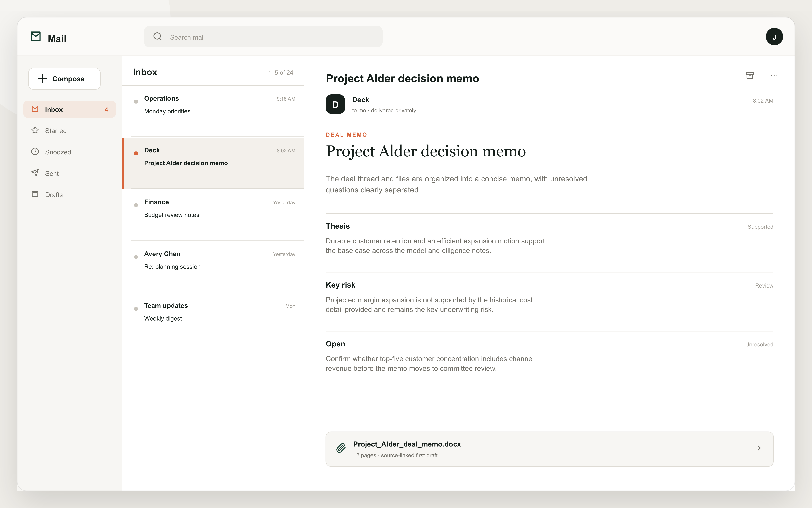
Task: Click the 8:02 AM message timestamp
Action: point(763,101)
